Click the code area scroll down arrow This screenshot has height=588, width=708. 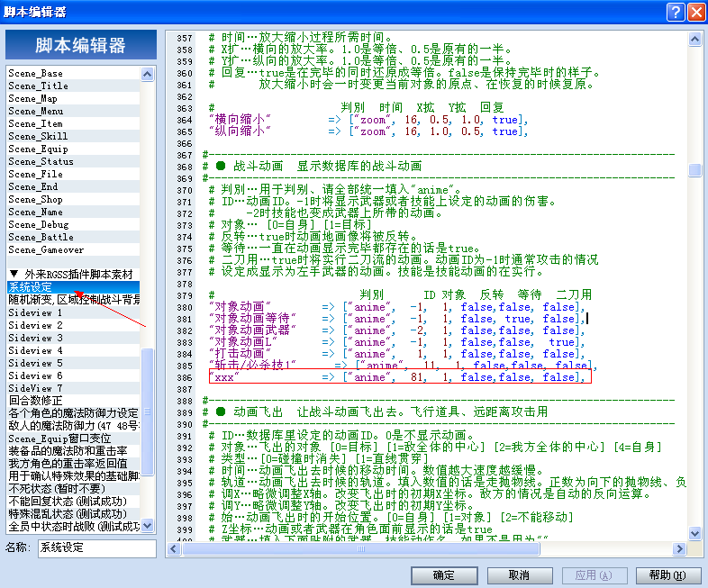pyautogui.click(x=694, y=533)
